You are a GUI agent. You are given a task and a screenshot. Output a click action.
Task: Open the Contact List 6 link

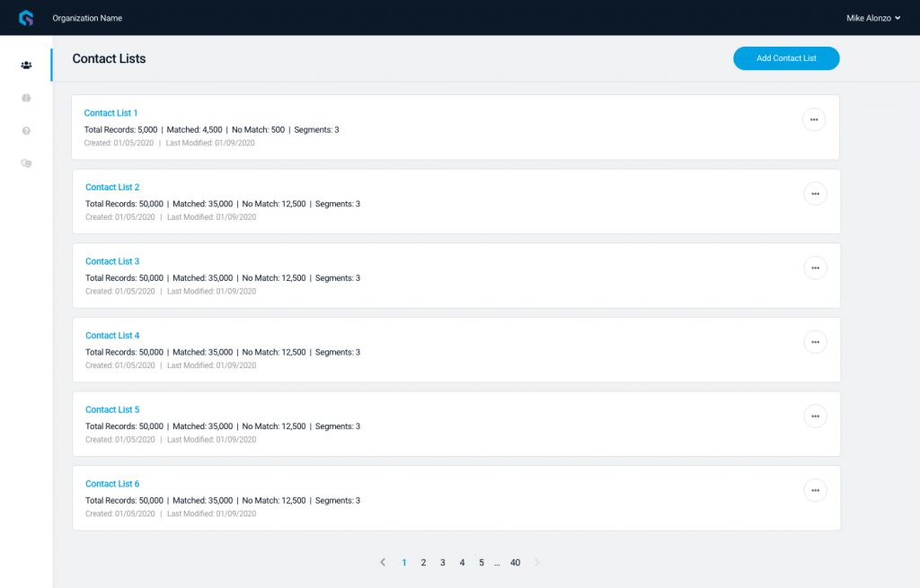click(112, 484)
